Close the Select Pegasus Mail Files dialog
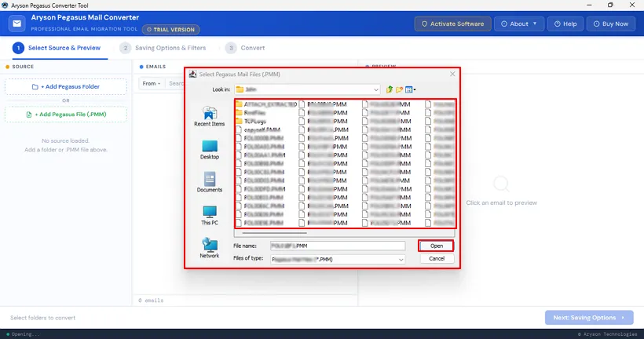This screenshot has width=644, height=339. click(452, 74)
